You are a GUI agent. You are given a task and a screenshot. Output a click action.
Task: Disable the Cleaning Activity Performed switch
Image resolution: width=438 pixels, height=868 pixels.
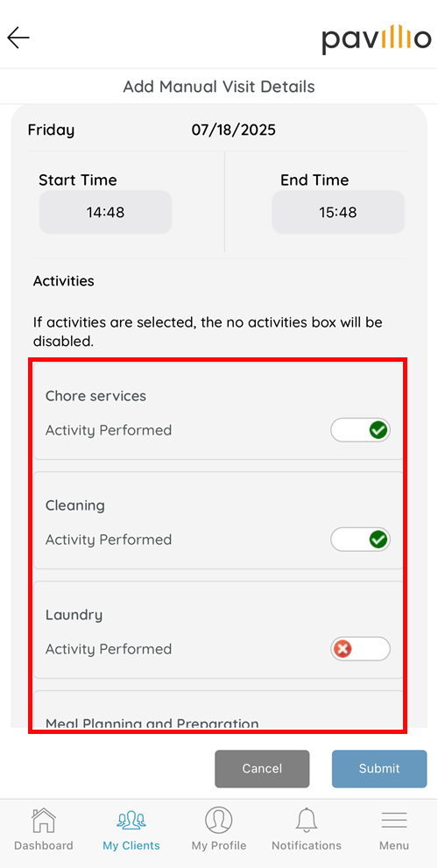(361, 540)
